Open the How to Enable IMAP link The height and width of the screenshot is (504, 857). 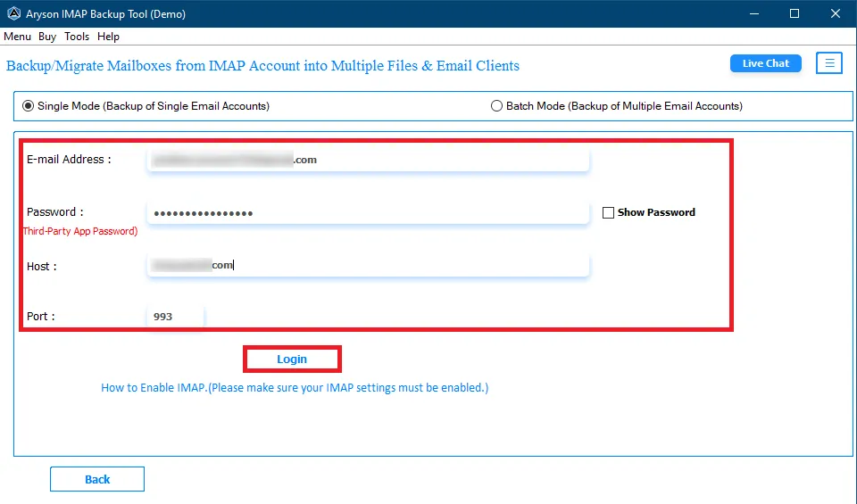pyautogui.click(x=295, y=388)
